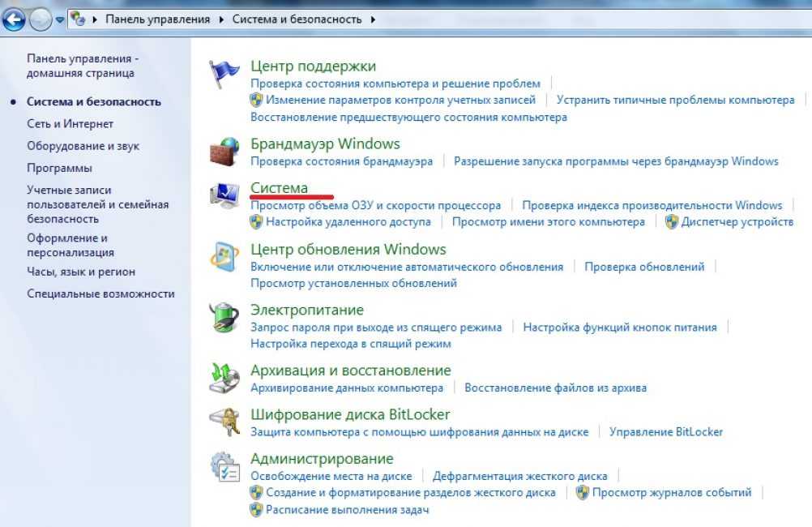Click the Система computer icon
The width and height of the screenshot is (812, 527).
tap(224, 197)
